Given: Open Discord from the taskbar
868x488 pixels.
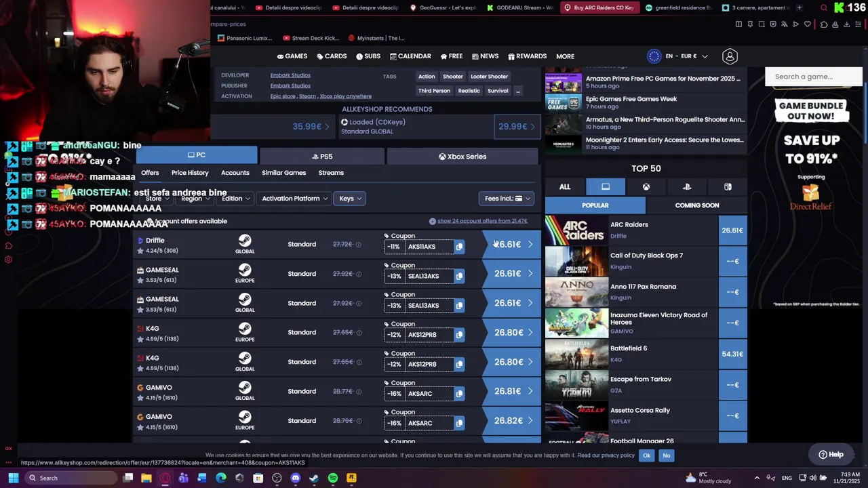Looking at the screenshot, I should pyautogui.click(x=296, y=478).
